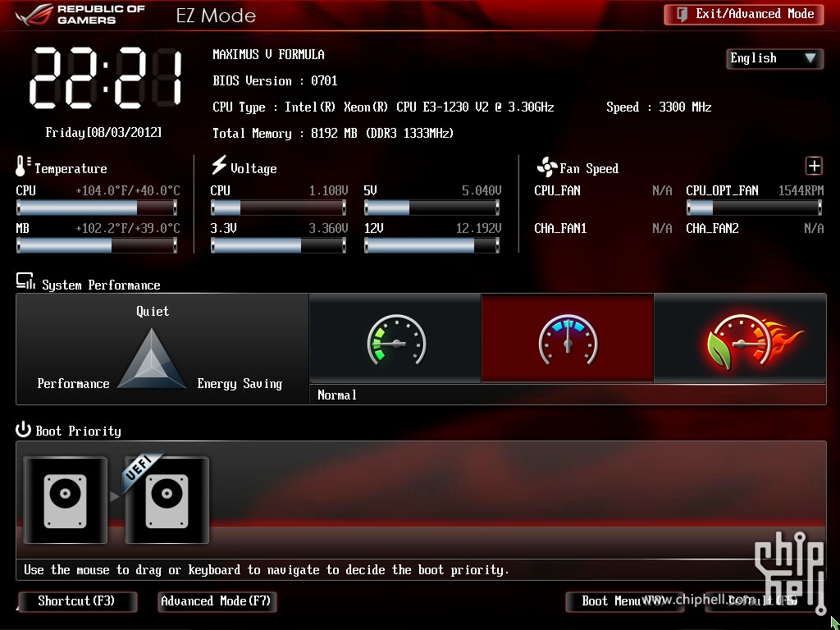The width and height of the screenshot is (840, 630).
Task: Click the 12V voltage bar
Action: (x=431, y=245)
